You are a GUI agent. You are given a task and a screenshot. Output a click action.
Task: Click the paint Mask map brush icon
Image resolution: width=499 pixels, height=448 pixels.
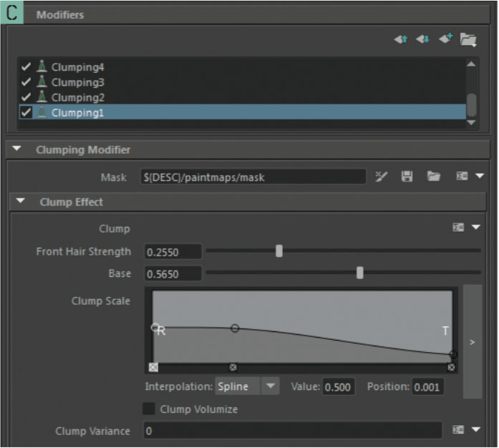click(x=381, y=176)
